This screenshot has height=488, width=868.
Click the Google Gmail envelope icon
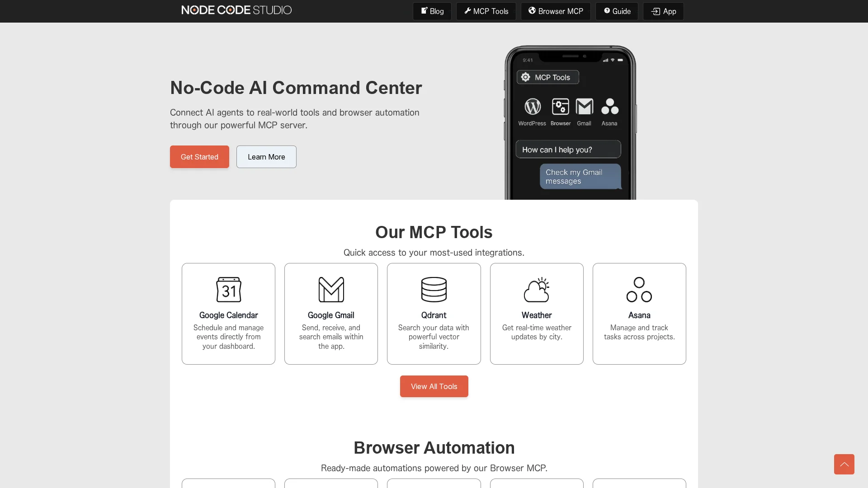[331, 290]
